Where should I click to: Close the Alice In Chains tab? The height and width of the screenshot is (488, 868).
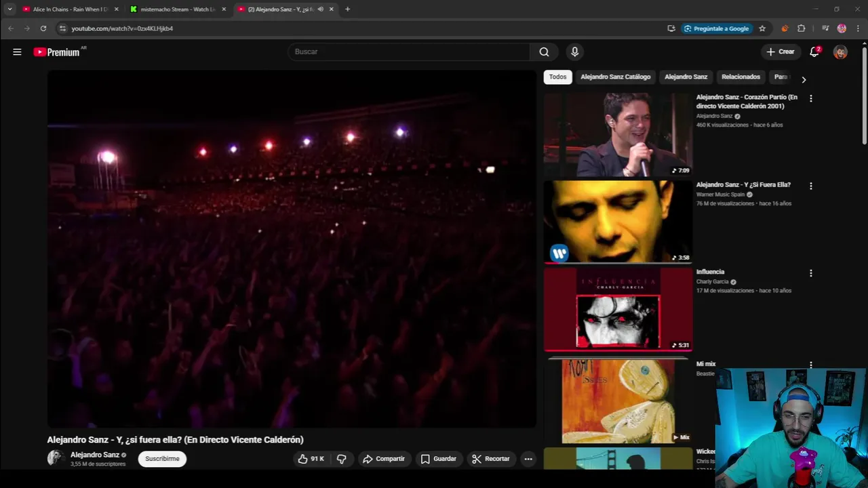(116, 9)
